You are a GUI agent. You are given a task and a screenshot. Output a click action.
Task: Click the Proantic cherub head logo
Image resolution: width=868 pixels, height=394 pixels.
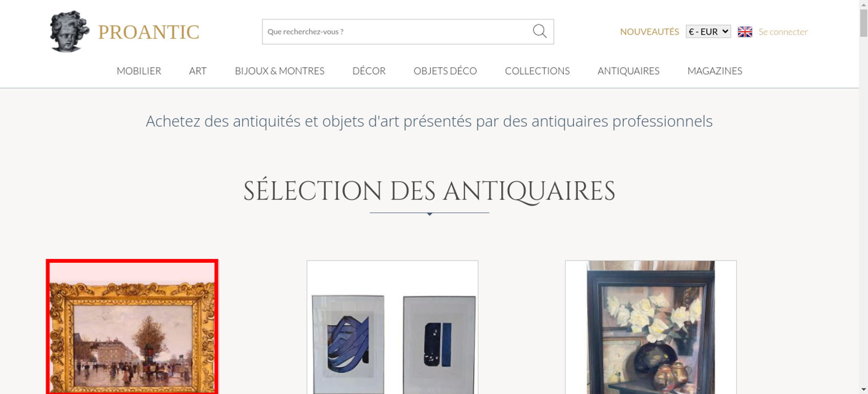(69, 32)
